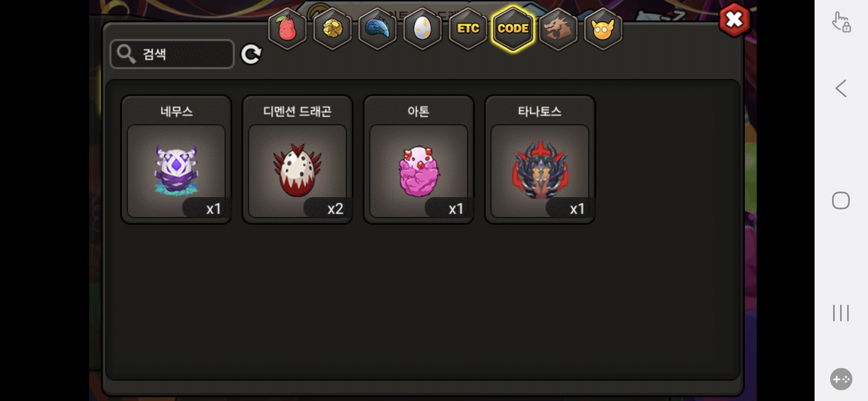
Task: Pick the pink 아톤 egg
Action: tap(419, 160)
